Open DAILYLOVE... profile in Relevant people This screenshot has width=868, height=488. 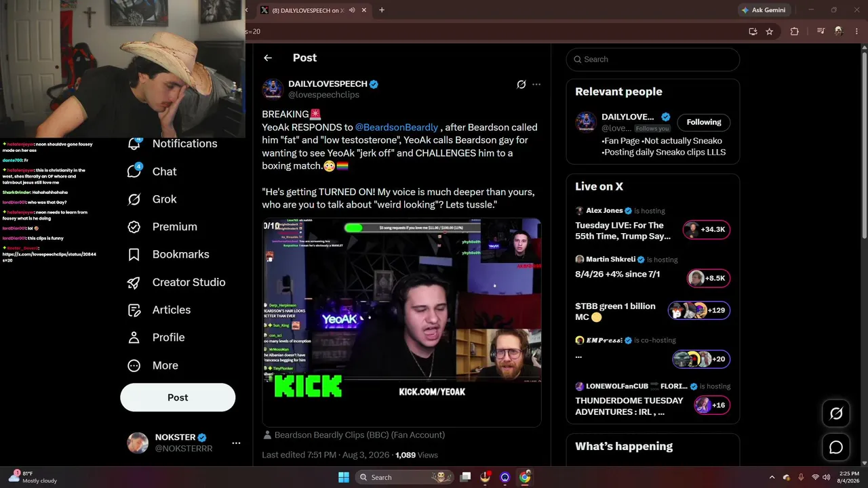click(x=627, y=117)
